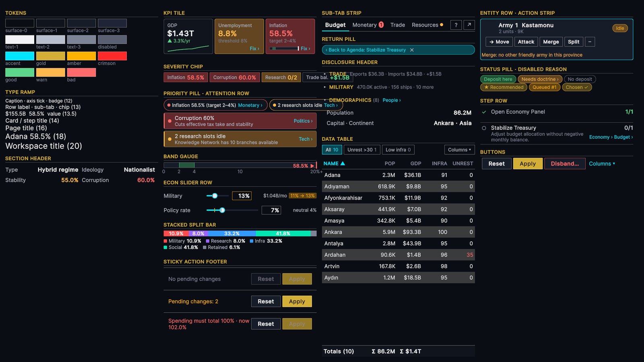644x362 pixels.
Task: Click the amber dot on research slots row
Action: coord(170,139)
